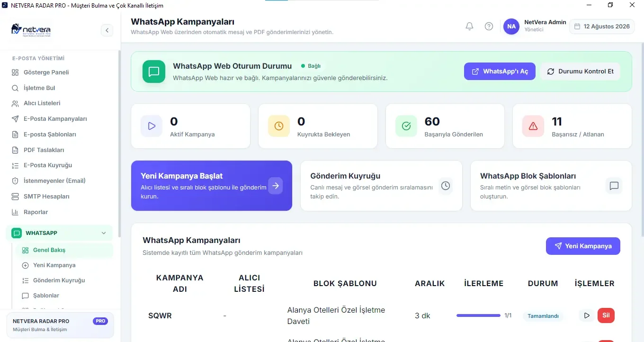Click the BLOK ŞABLONU column header
Viewport: 644px width, 342px height.
[345, 284]
